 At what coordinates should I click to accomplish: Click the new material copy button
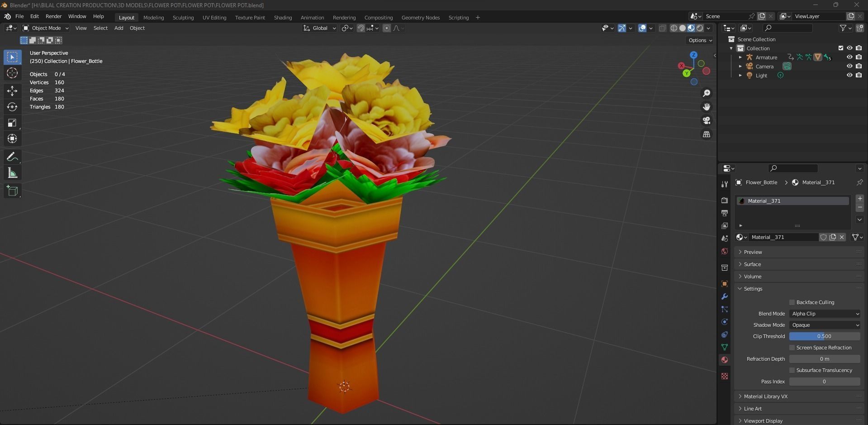[832, 237]
